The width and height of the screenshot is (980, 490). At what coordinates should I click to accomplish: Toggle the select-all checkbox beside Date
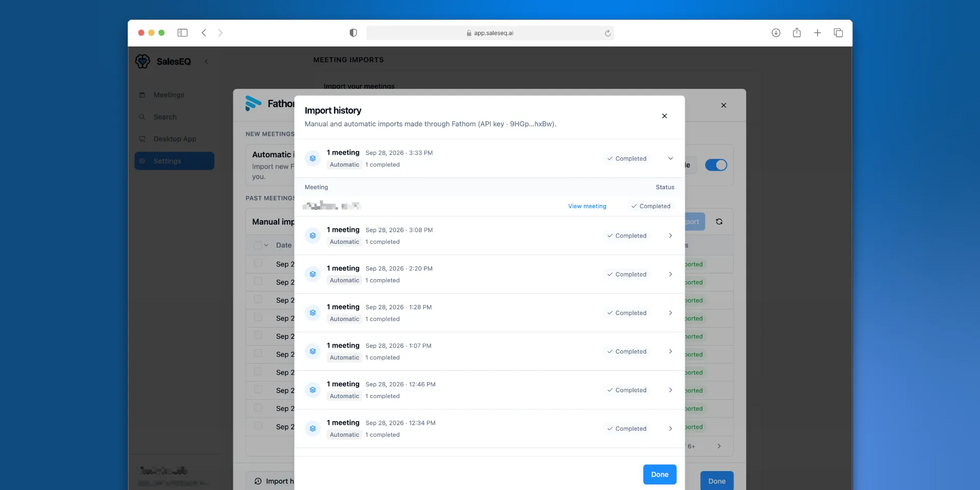tap(258, 245)
